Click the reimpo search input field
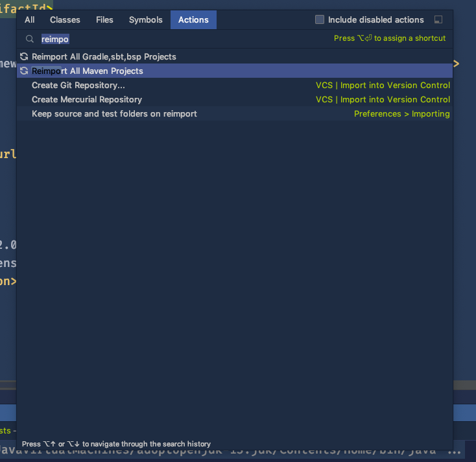Screen dimensions: 476x462 click(x=182, y=39)
